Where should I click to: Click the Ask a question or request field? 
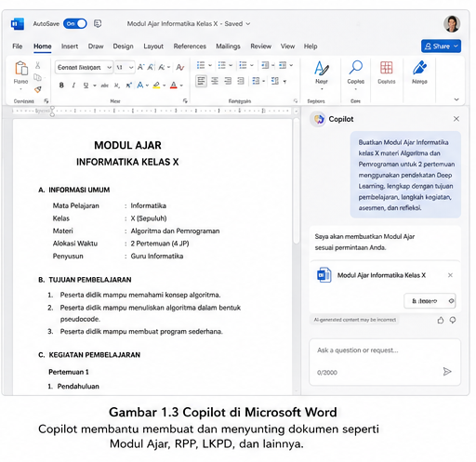[x=385, y=362]
